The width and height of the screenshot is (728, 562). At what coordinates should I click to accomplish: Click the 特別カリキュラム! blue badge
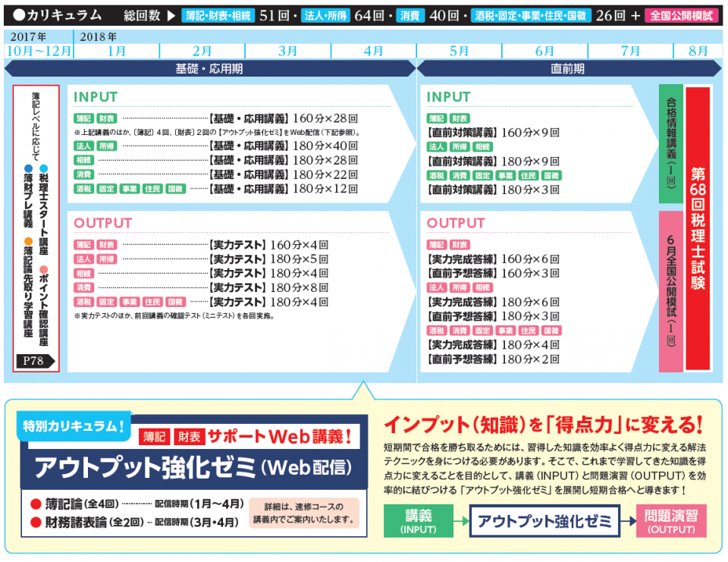[x=74, y=425]
